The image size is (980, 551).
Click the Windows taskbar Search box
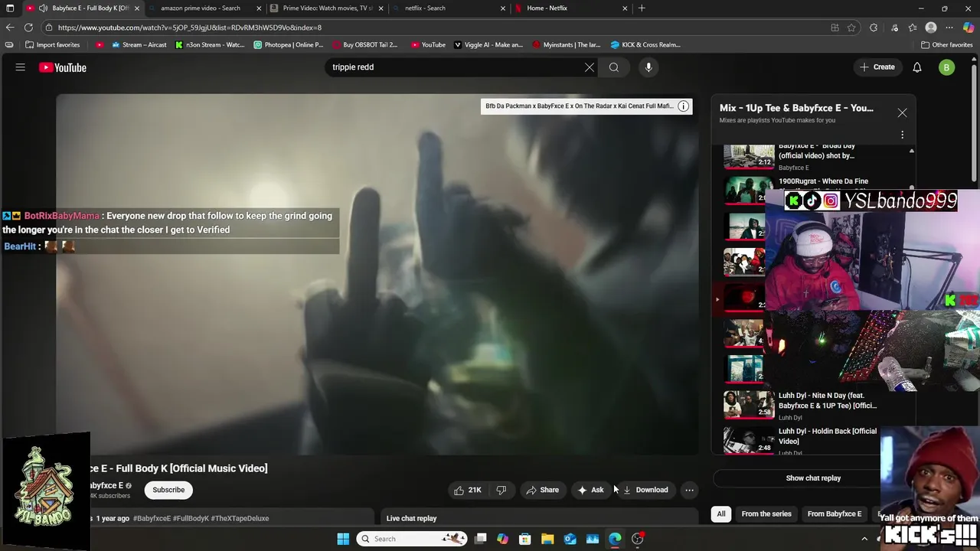tap(413, 539)
